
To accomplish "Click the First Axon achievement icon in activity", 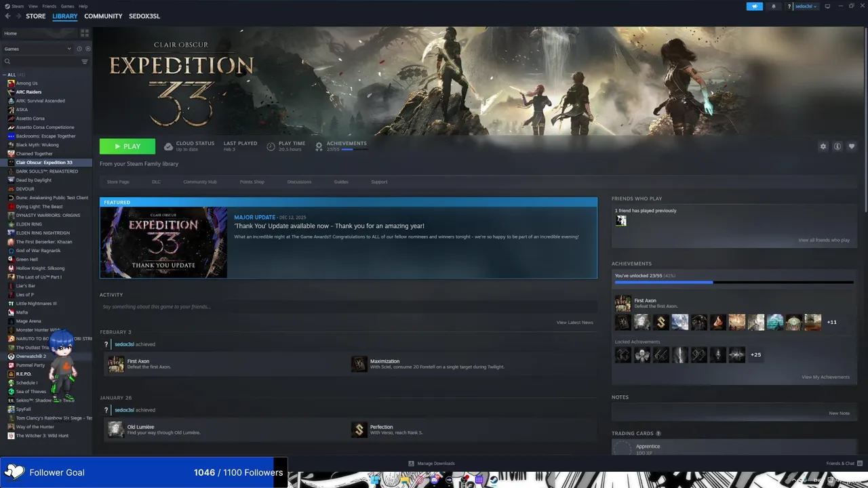I will [x=116, y=364].
